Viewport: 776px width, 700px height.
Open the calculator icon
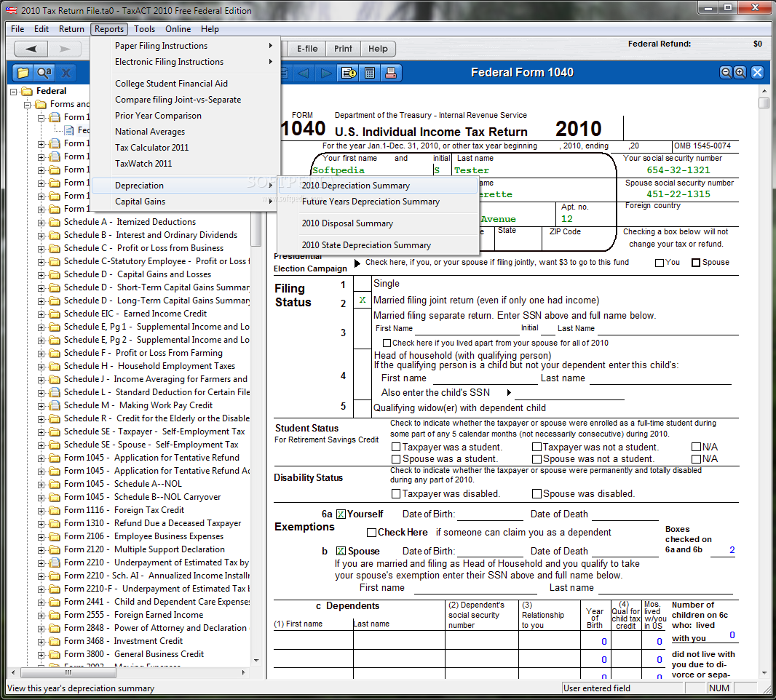pos(370,73)
